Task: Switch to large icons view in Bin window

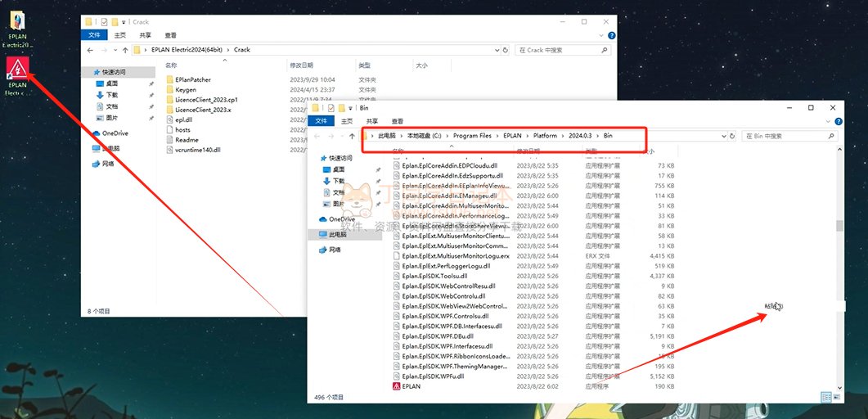Action: pos(837,397)
